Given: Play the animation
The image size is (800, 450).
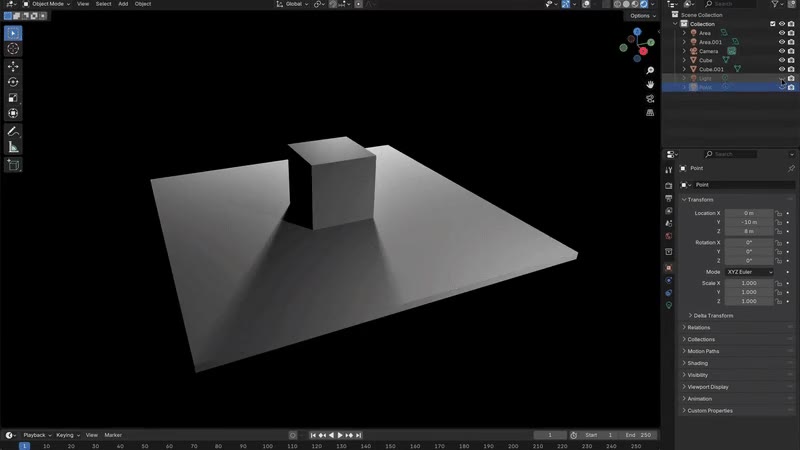Looking at the screenshot, I should tap(340, 435).
